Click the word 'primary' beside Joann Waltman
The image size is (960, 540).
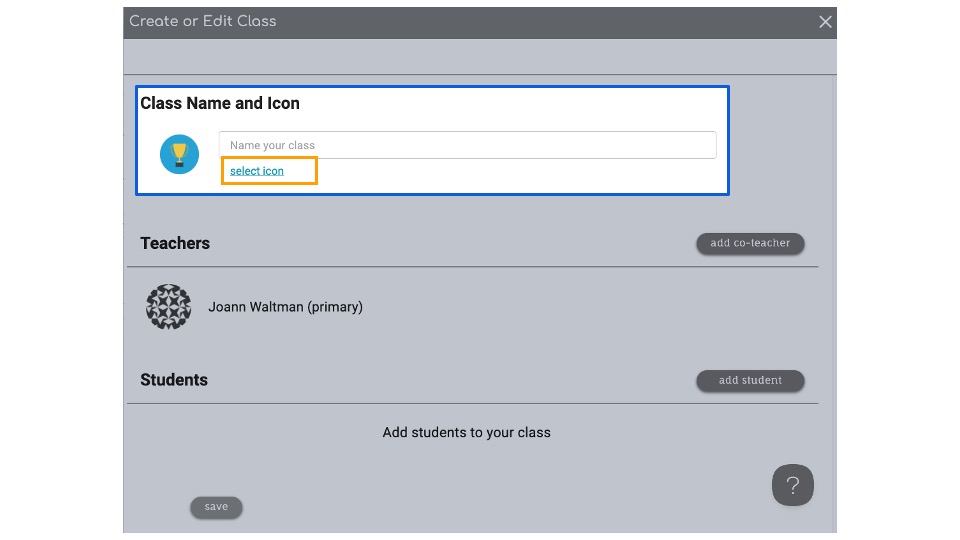point(335,307)
